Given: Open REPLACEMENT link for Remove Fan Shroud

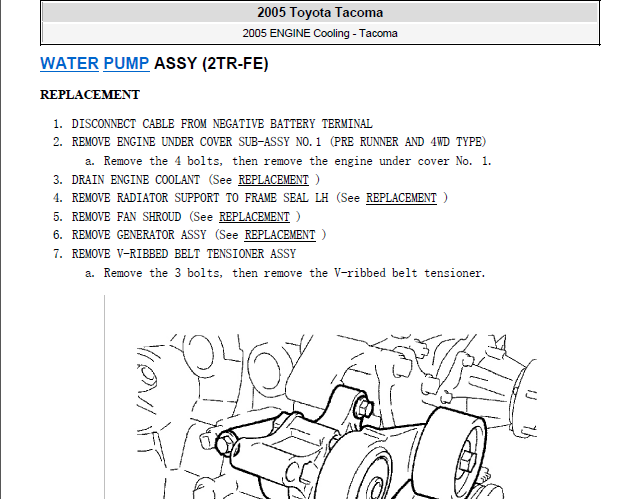Looking at the screenshot, I should click(x=254, y=217).
